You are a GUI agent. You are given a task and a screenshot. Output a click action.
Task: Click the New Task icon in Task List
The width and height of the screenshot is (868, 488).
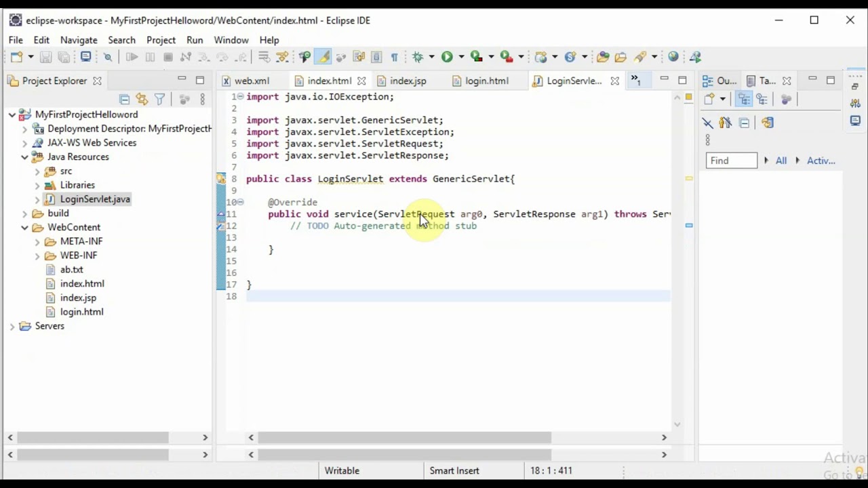pyautogui.click(x=709, y=99)
